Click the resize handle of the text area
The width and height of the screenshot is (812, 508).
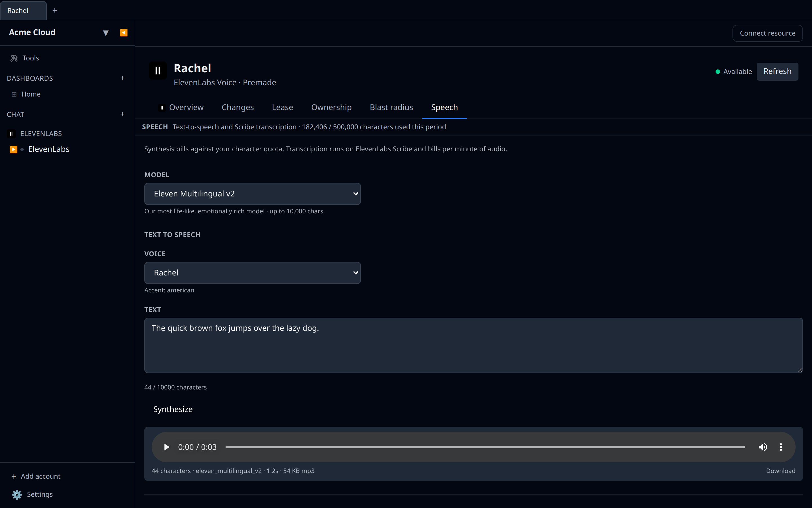(x=800, y=370)
